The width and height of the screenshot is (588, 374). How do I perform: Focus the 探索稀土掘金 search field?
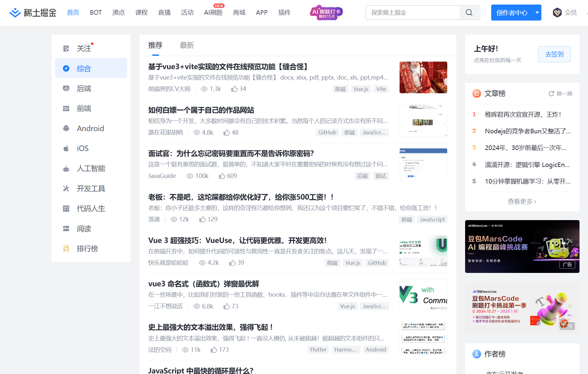pyautogui.click(x=413, y=13)
